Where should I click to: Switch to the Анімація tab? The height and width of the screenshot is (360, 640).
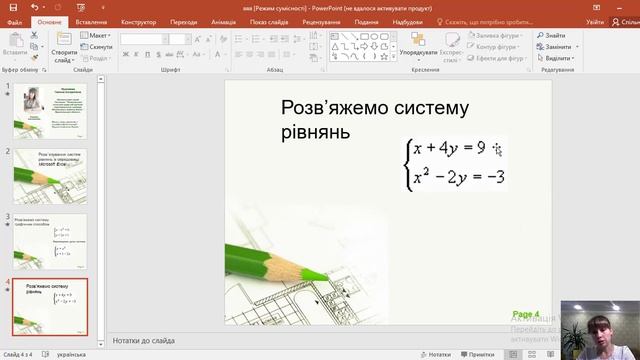pyautogui.click(x=224, y=22)
